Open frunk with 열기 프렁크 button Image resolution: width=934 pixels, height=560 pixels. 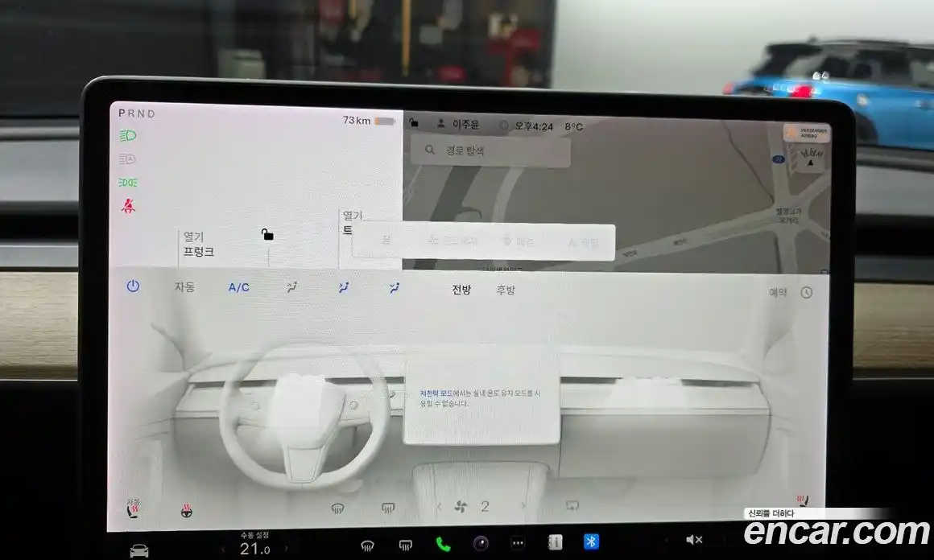coord(198,244)
